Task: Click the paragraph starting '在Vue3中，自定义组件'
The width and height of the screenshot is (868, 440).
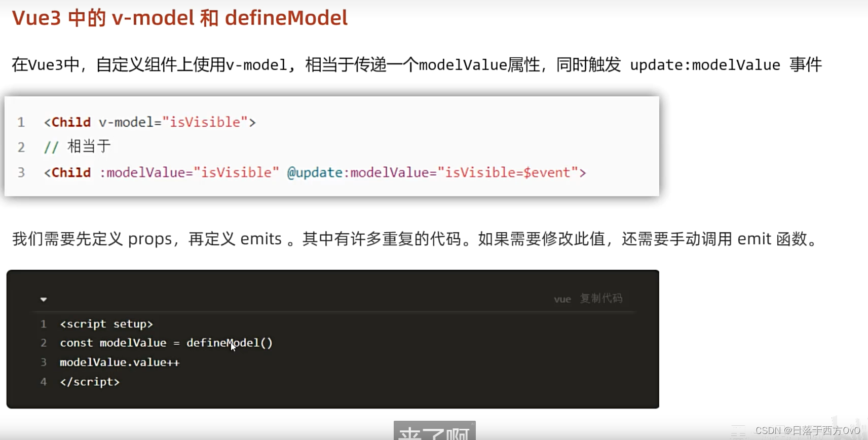Action: coord(417,65)
